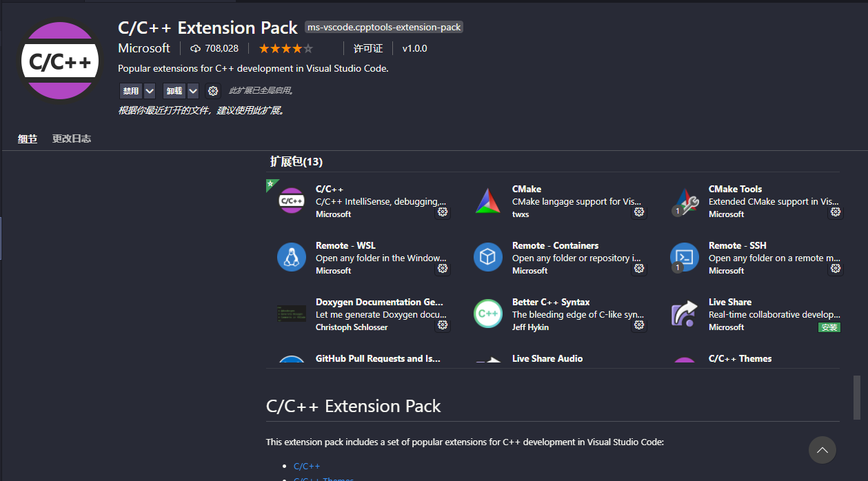Open gear settings for CMake Tools extension
Screen dimensions: 868x481
coord(836,212)
